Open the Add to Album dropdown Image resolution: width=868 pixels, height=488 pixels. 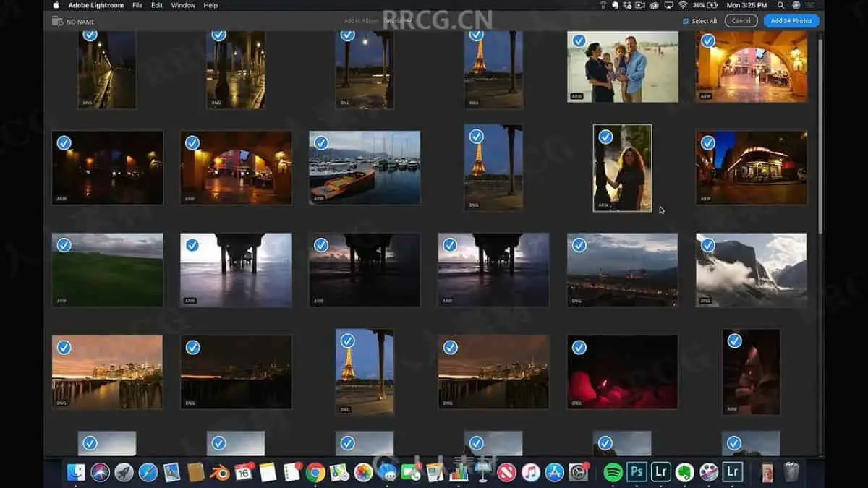pyautogui.click(x=398, y=21)
